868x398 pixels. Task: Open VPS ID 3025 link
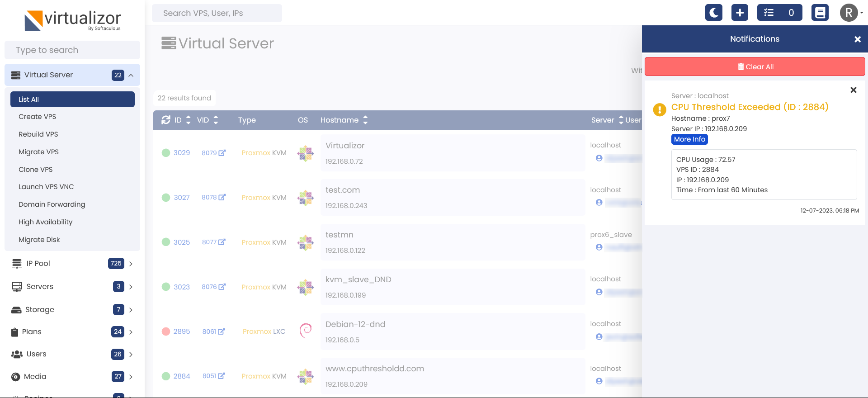(182, 242)
